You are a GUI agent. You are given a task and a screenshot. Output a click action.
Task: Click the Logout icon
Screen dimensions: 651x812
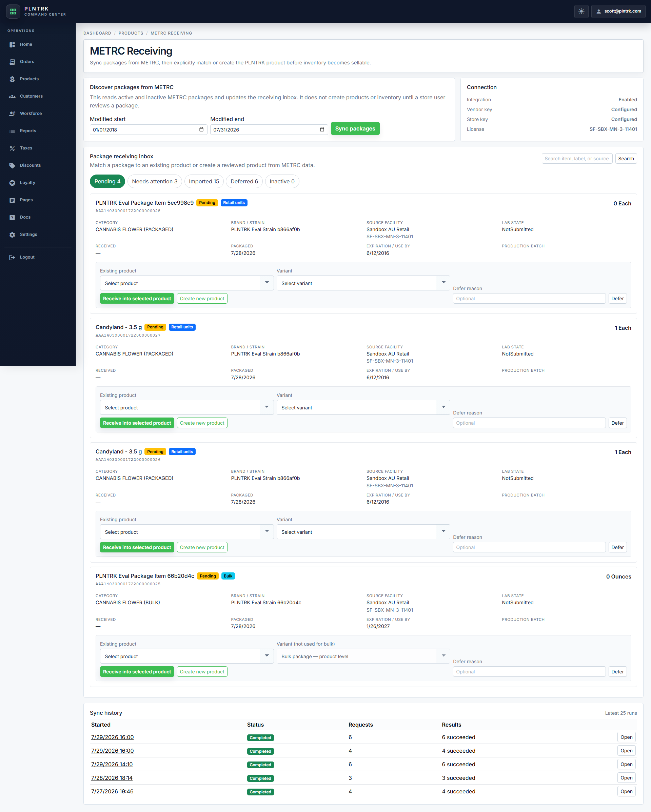point(12,257)
